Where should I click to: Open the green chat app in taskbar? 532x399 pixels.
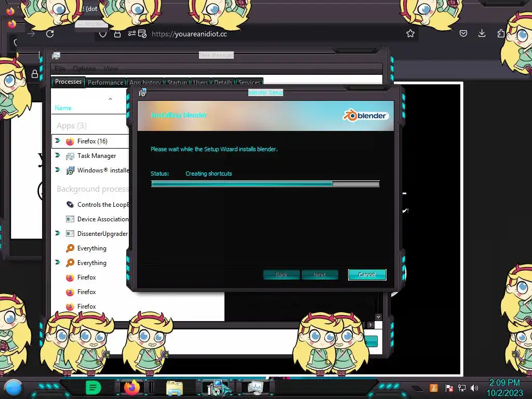click(93, 388)
